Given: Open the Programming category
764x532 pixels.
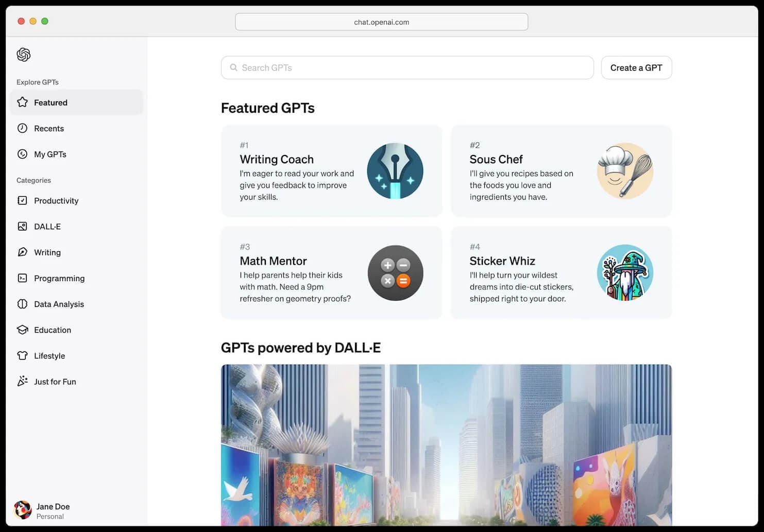Looking at the screenshot, I should (22, 278).
